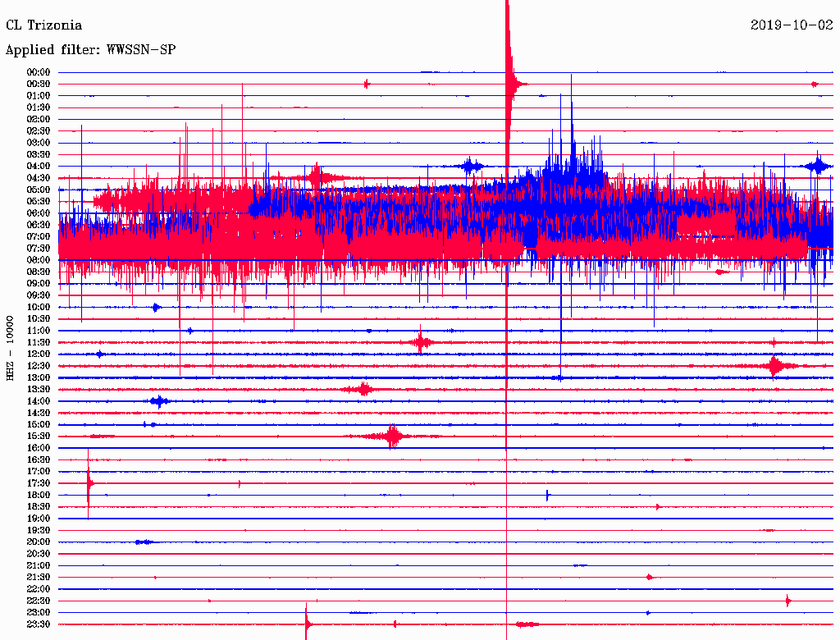Select the 22:30 time label
This screenshot has width=840, height=640.
pos(39,601)
